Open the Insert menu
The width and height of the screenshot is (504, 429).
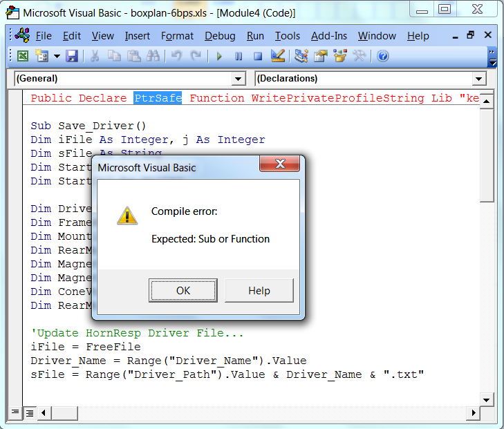click(138, 36)
